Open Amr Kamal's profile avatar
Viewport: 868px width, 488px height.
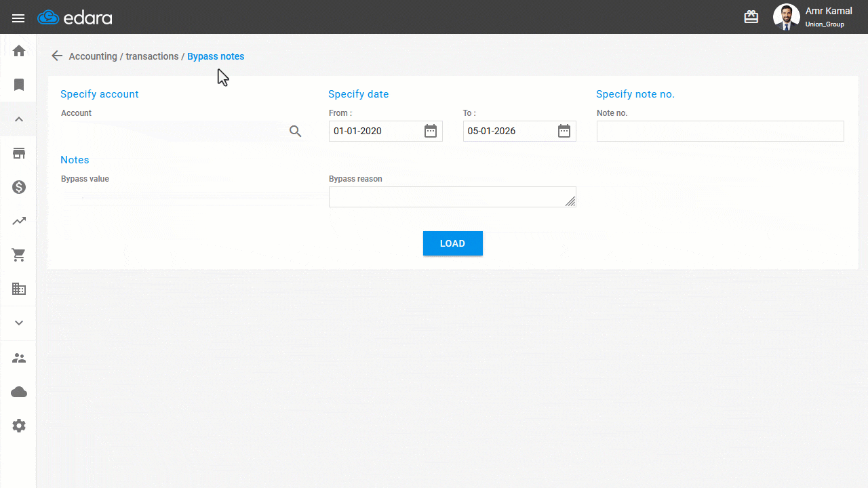787,17
